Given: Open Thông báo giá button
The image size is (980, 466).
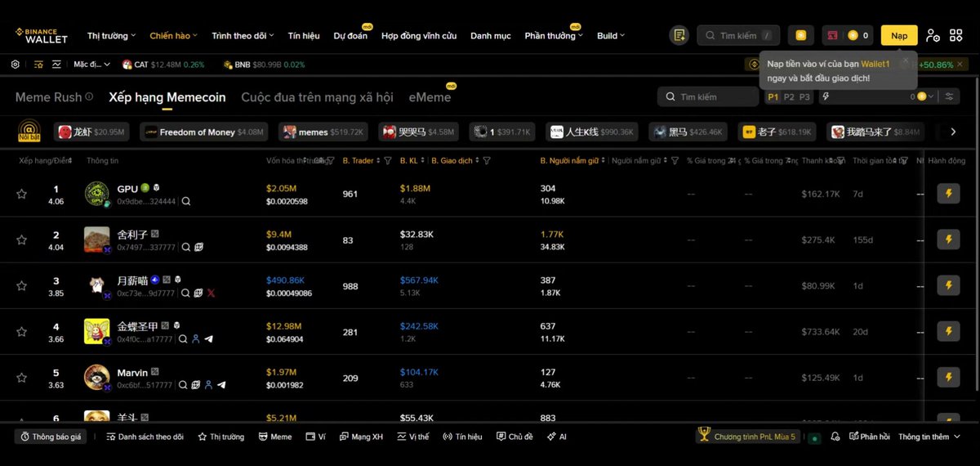Looking at the screenshot, I should [x=50, y=437].
